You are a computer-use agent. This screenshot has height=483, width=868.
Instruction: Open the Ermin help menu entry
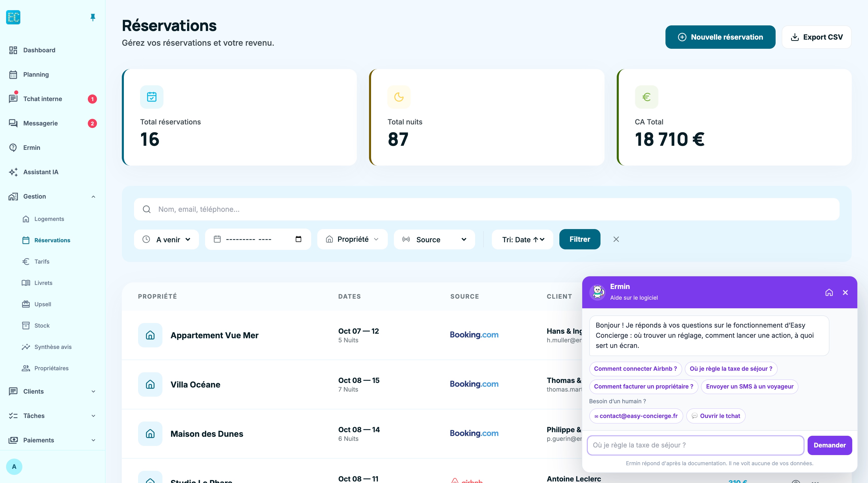[x=53, y=148]
